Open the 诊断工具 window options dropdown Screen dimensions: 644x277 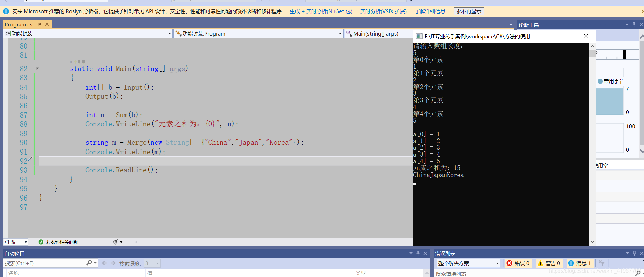(x=627, y=25)
